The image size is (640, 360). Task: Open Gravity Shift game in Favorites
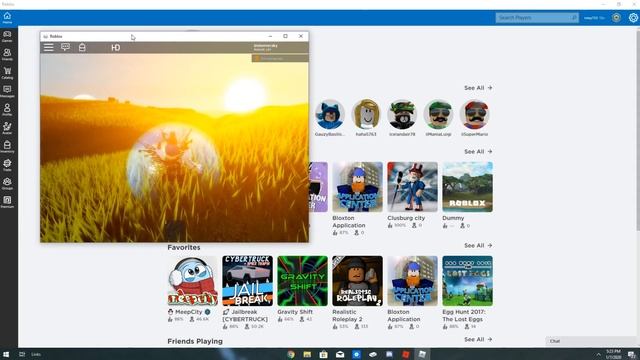tap(302, 281)
